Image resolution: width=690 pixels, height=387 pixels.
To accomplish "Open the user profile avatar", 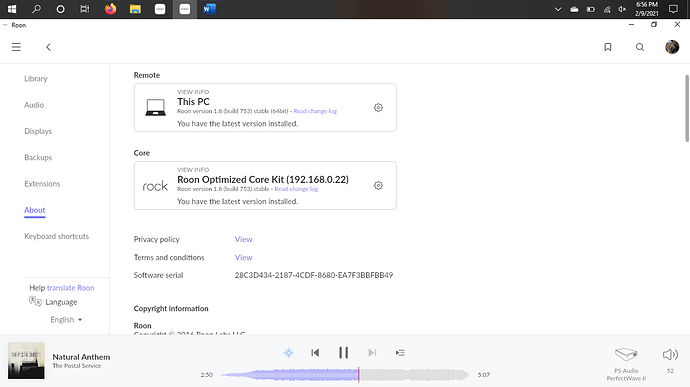I will tap(672, 47).
